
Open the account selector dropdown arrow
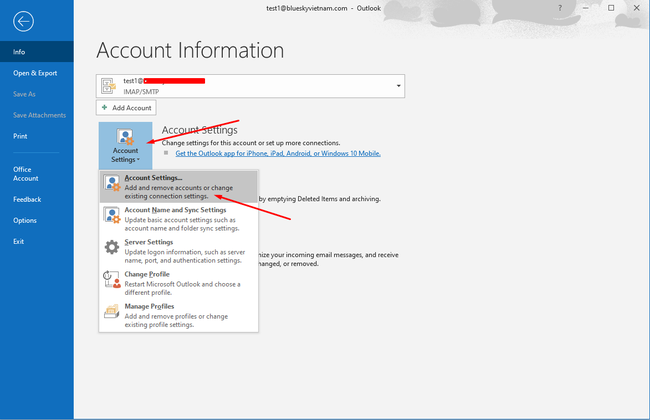398,86
